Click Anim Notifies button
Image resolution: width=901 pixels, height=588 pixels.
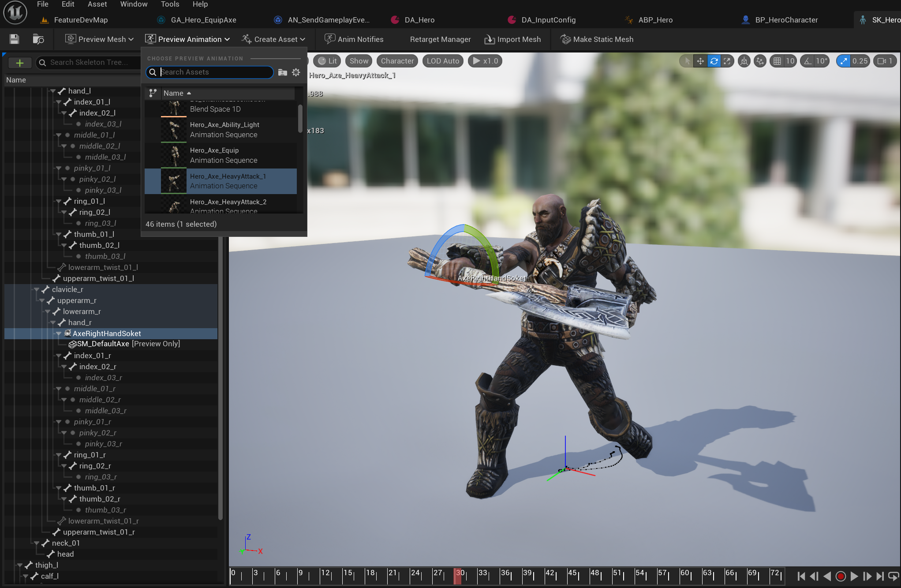pyautogui.click(x=354, y=39)
